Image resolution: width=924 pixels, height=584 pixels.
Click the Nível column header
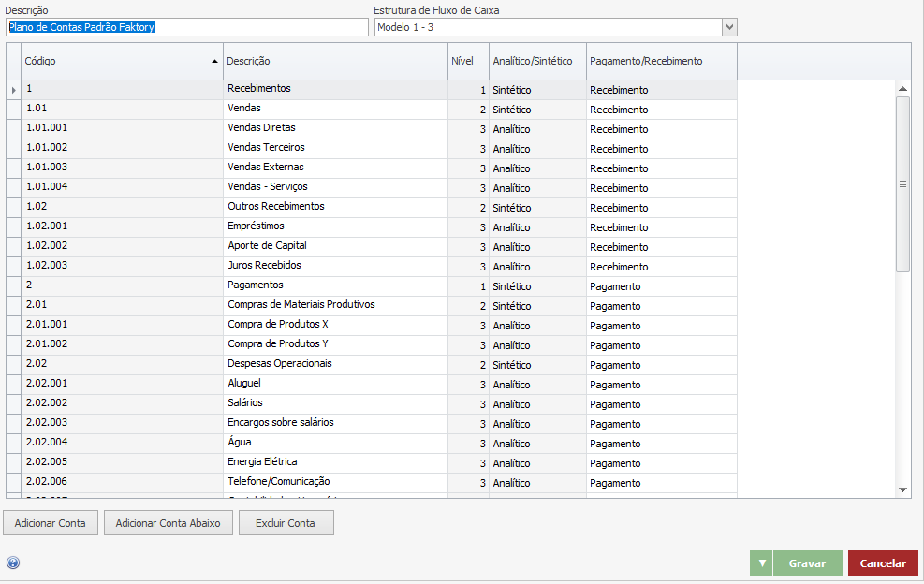click(467, 61)
